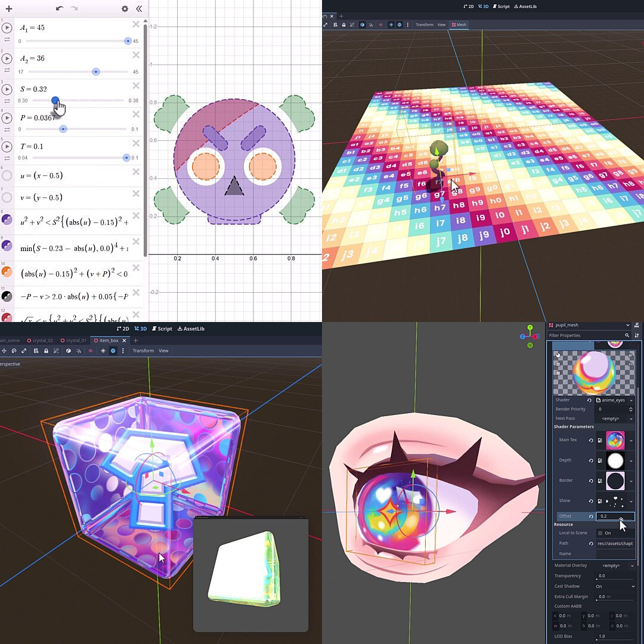Play the T slider animation
The image size is (644, 644).
coord(7,147)
